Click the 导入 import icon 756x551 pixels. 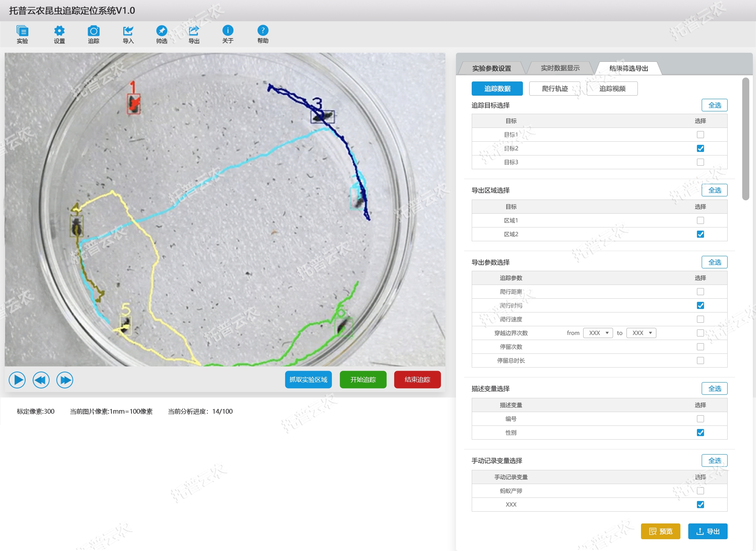128,31
